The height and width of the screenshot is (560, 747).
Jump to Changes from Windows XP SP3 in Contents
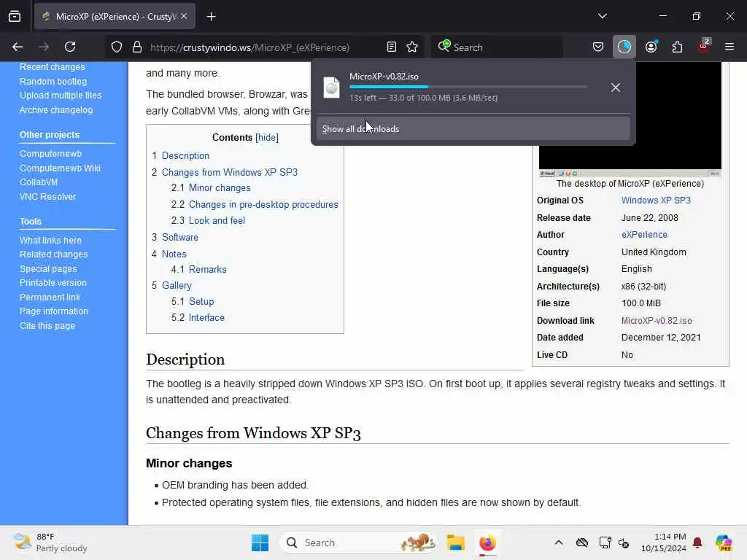[230, 172]
